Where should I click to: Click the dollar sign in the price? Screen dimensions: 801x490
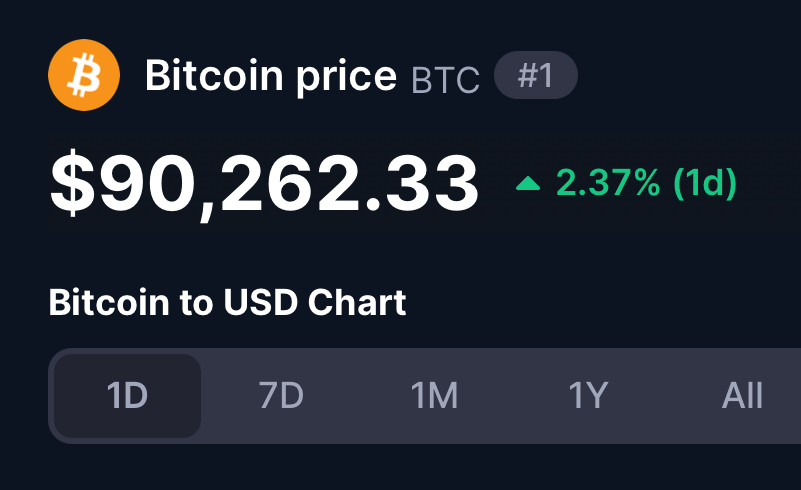(73, 183)
